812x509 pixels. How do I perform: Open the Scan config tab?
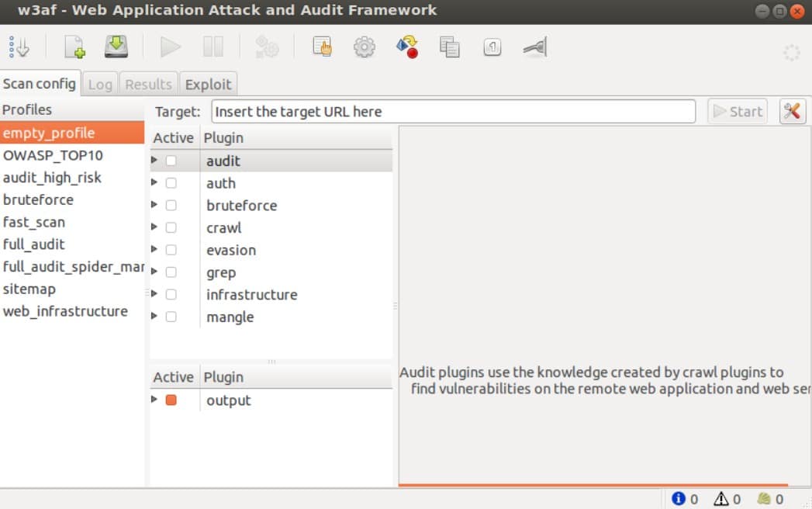39,84
